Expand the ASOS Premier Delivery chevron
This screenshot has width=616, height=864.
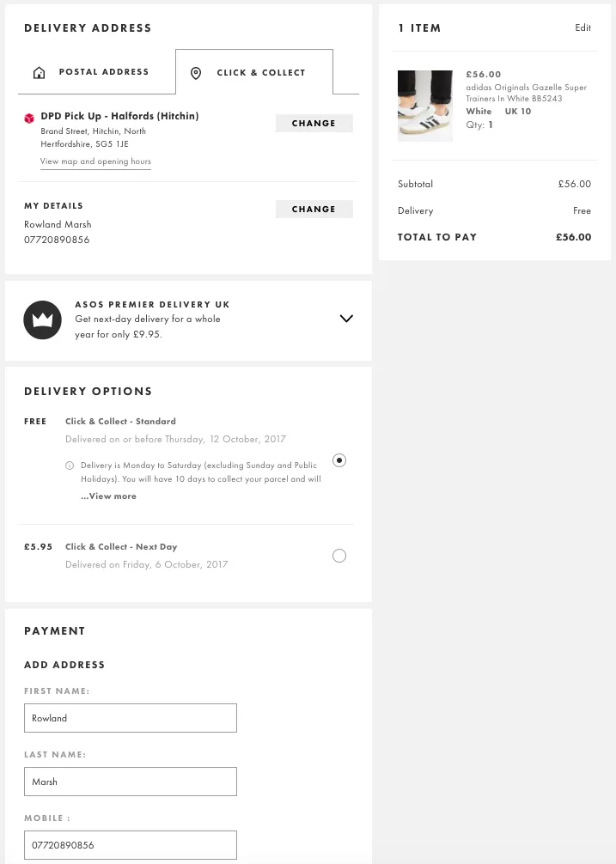tap(346, 319)
